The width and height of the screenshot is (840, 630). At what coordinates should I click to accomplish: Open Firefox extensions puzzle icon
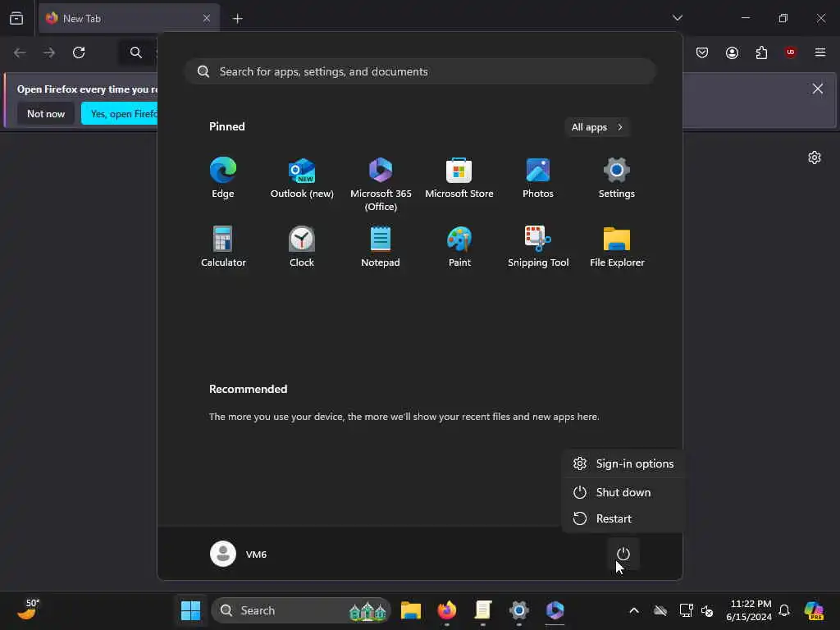coord(761,52)
